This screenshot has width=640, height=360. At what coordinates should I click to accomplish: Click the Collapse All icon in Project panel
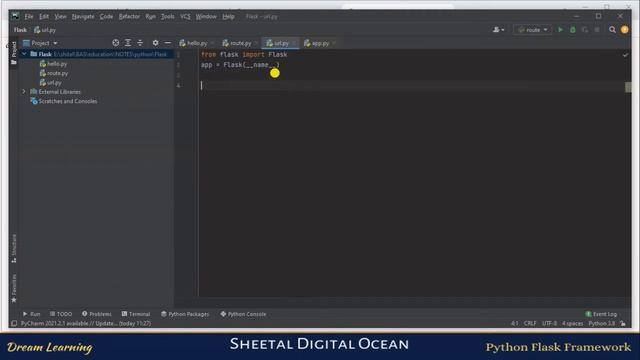[140, 43]
